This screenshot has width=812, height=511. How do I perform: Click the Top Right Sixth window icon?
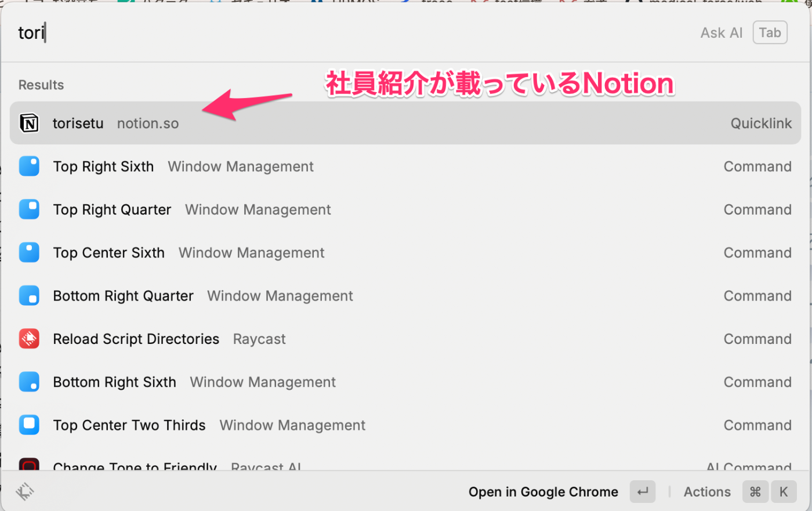click(29, 166)
